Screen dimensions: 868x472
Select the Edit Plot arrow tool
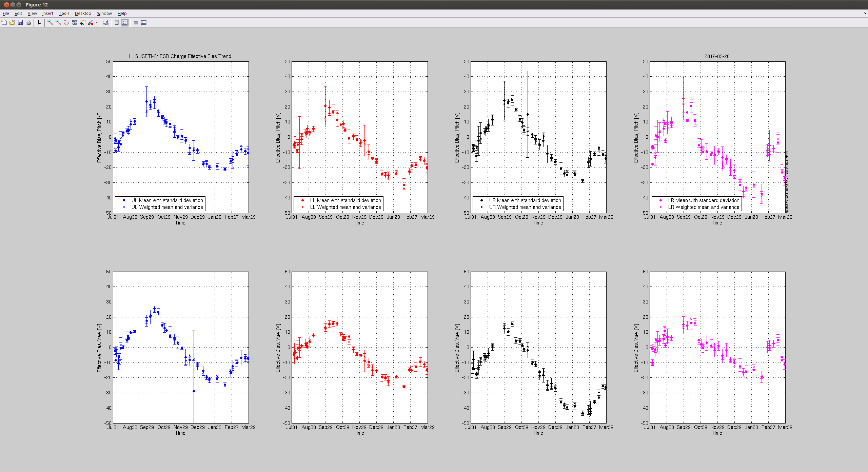coord(40,22)
